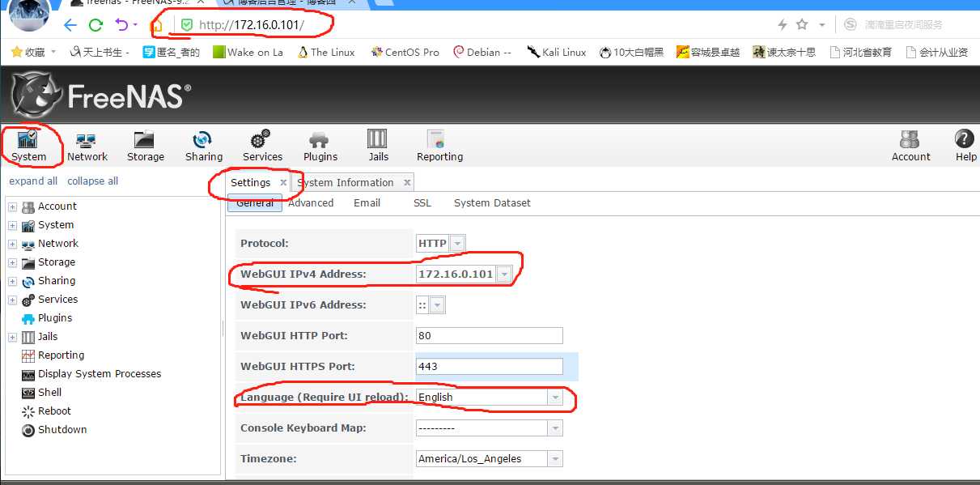Select Plugins in the sidebar tree
The width and height of the screenshot is (980, 485).
click(54, 318)
